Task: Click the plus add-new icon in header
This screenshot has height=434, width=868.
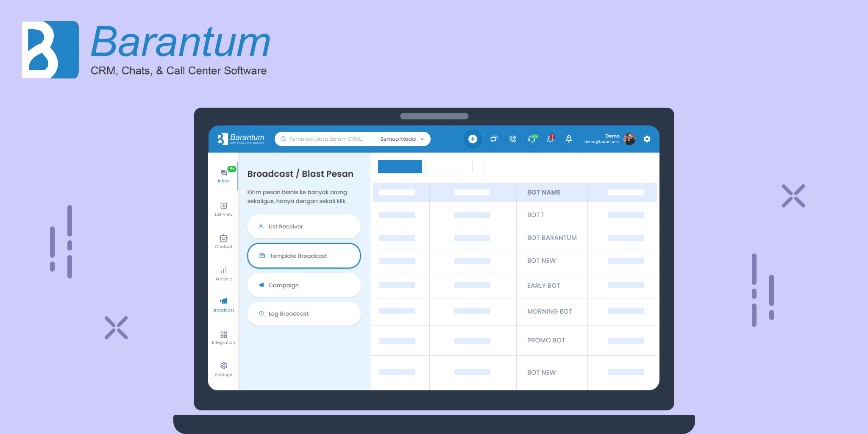Action: coord(473,139)
